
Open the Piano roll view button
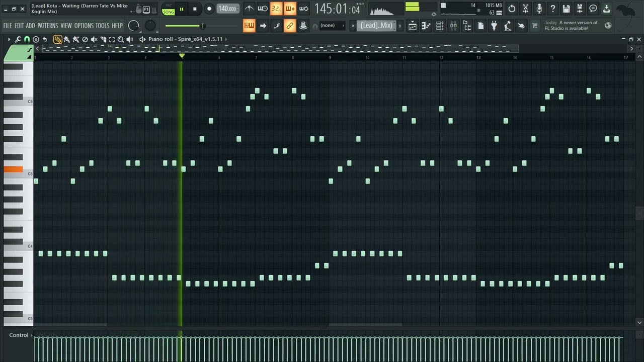point(426,26)
